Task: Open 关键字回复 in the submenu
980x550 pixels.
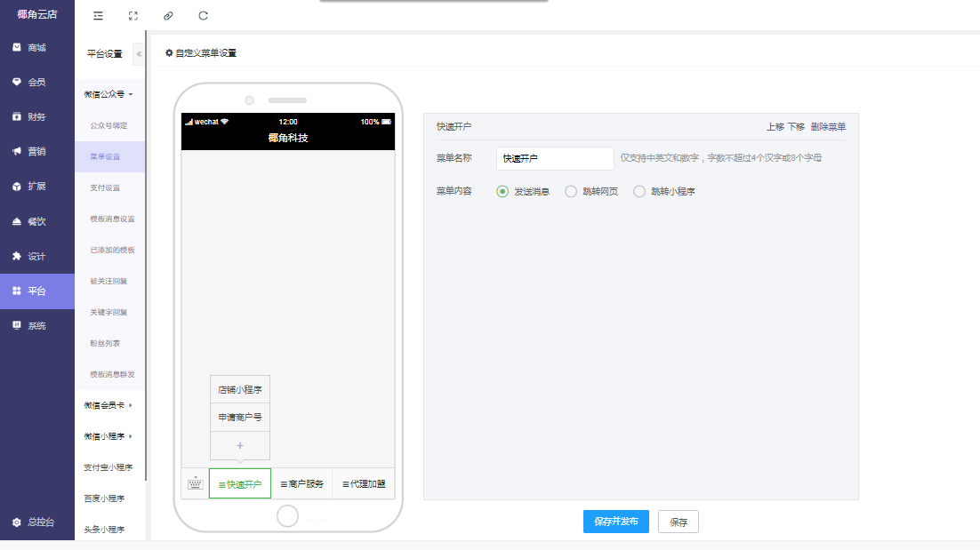Action: pos(108,312)
